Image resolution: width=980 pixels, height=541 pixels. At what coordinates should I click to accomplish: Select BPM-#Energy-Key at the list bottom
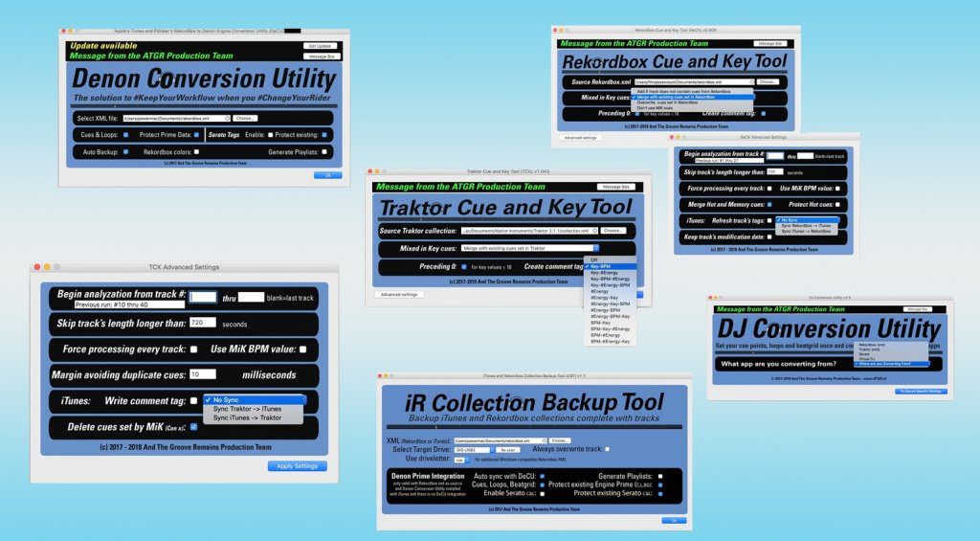coord(611,342)
